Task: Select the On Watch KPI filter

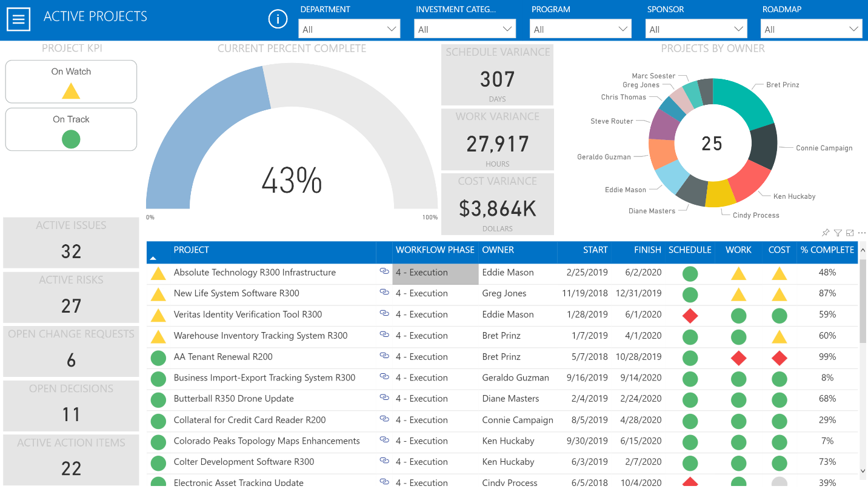Action: [x=71, y=82]
